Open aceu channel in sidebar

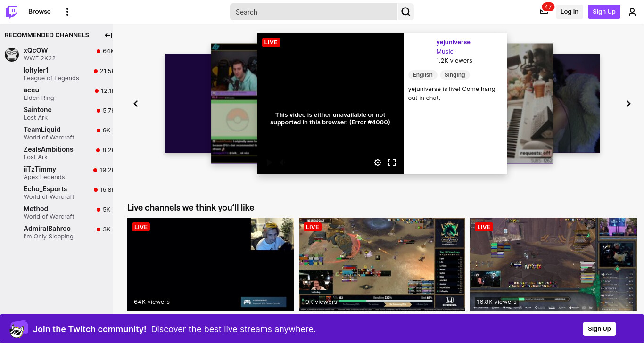57,94
